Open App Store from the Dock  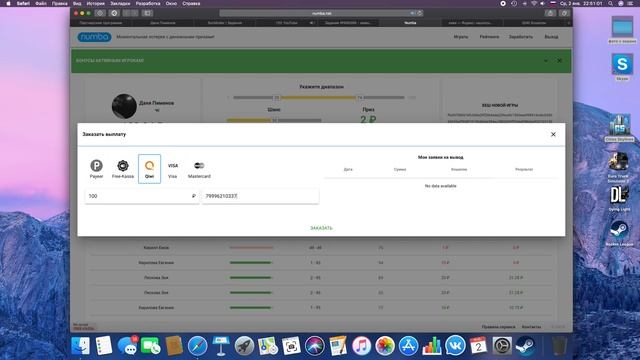(x=408, y=346)
